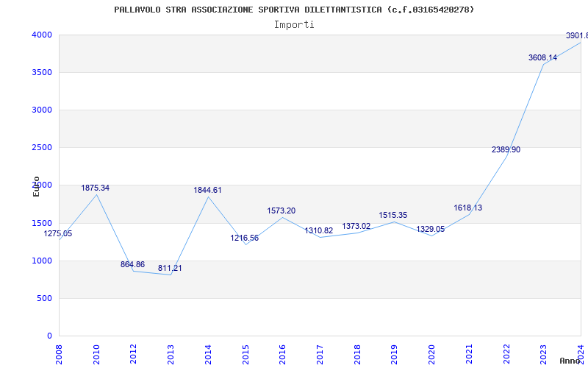Screen dimensions: 588x368
Task: Select the 1329.05 data label
Action: click(x=431, y=230)
